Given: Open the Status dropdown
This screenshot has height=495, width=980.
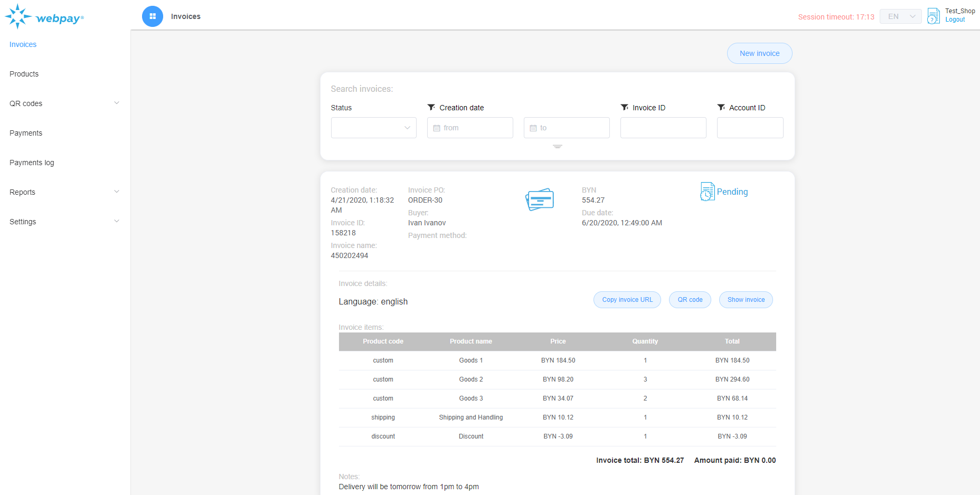Looking at the screenshot, I should click(x=373, y=128).
